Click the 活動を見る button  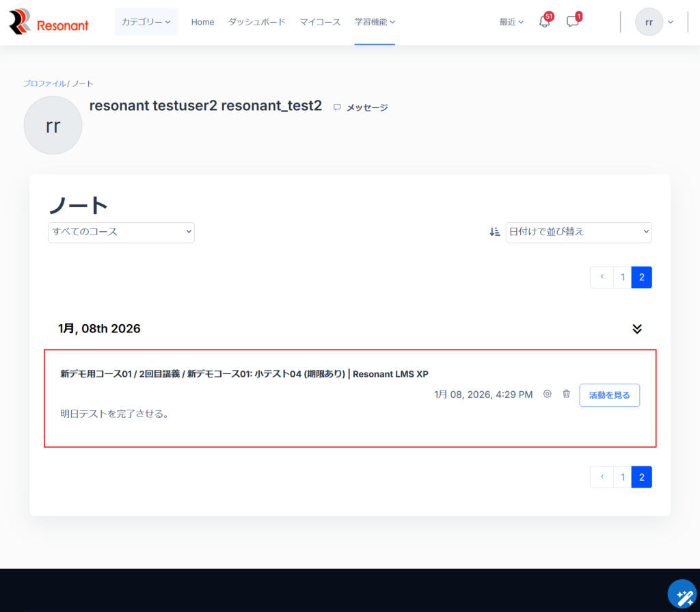click(609, 395)
